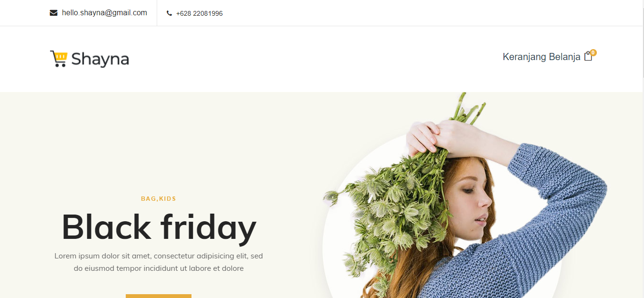Viewport: 644px width, 298px height.
Task: Click the BAG,KIDS category label
Action: (x=159, y=199)
